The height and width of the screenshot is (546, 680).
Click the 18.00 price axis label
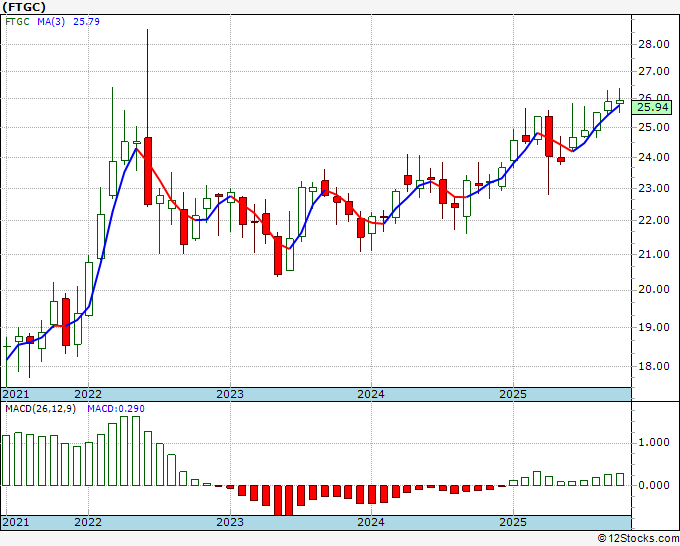654,366
